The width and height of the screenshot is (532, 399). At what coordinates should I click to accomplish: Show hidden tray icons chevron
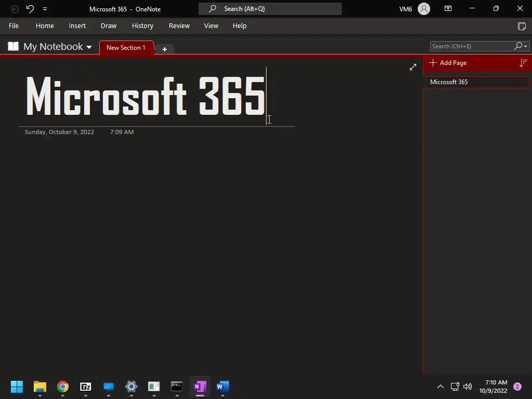coord(441,387)
